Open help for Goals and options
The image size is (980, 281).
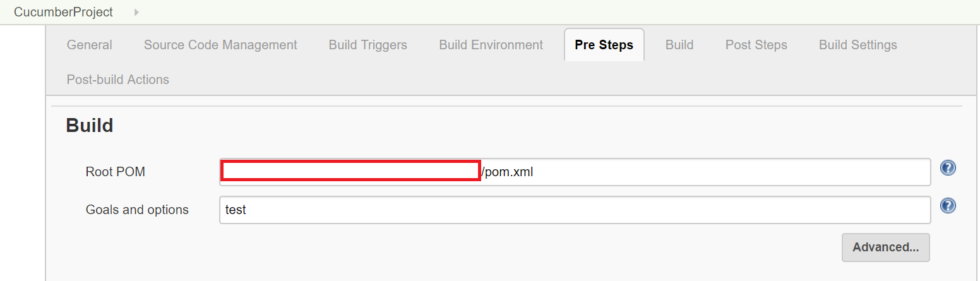(x=948, y=206)
